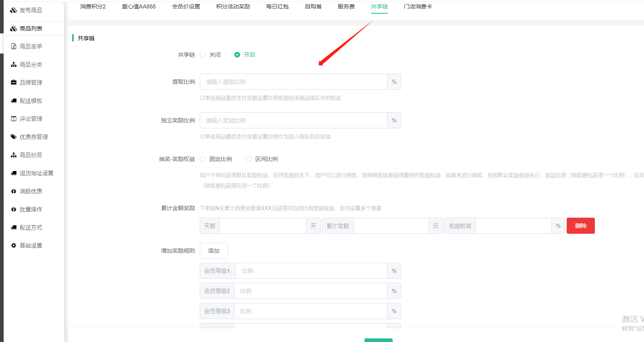Click the 优惠券管理 tag icon
Screen dimensions: 644x342
pyautogui.click(x=14, y=137)
